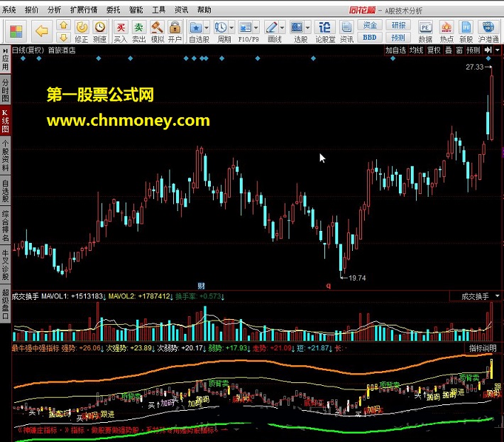Open the 新股 IPO icon
This screenshot has width=504, height=442.
[x=466, y=27]
